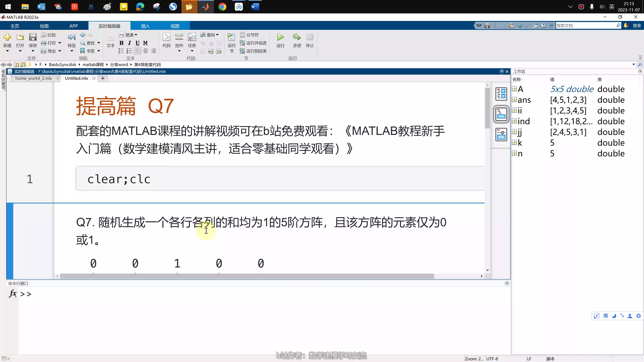Toggle italic formatting with the I icon
The width and height of the screenshot is (644, 362).
point(129,43)
